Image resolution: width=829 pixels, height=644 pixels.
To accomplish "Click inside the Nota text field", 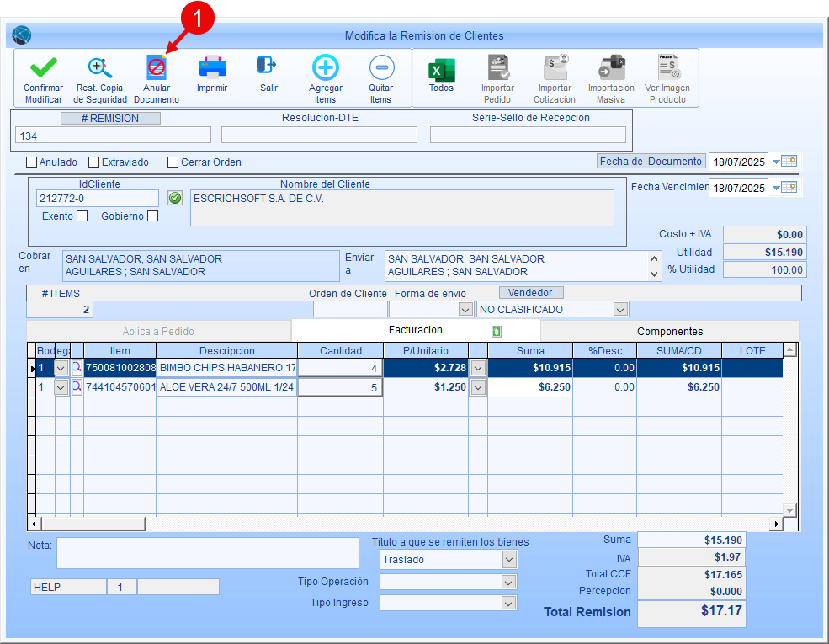I will click(x=207, y=553).
